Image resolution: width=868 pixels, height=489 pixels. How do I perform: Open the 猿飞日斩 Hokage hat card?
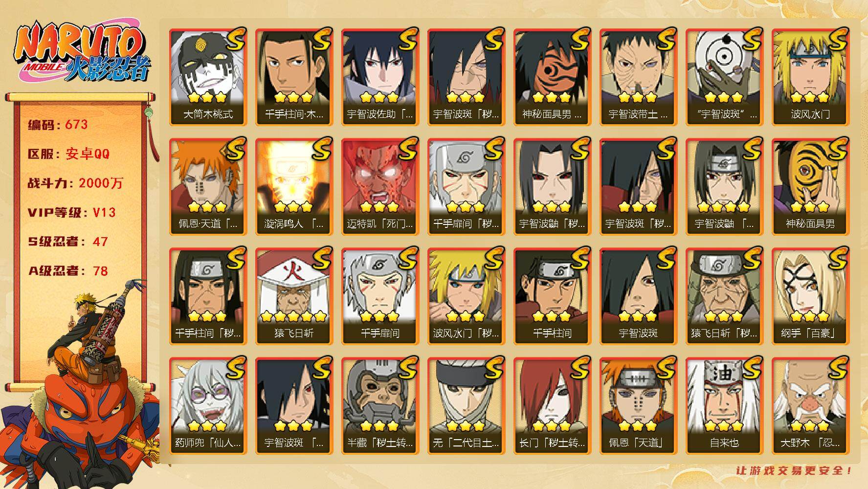click(294, 296)
